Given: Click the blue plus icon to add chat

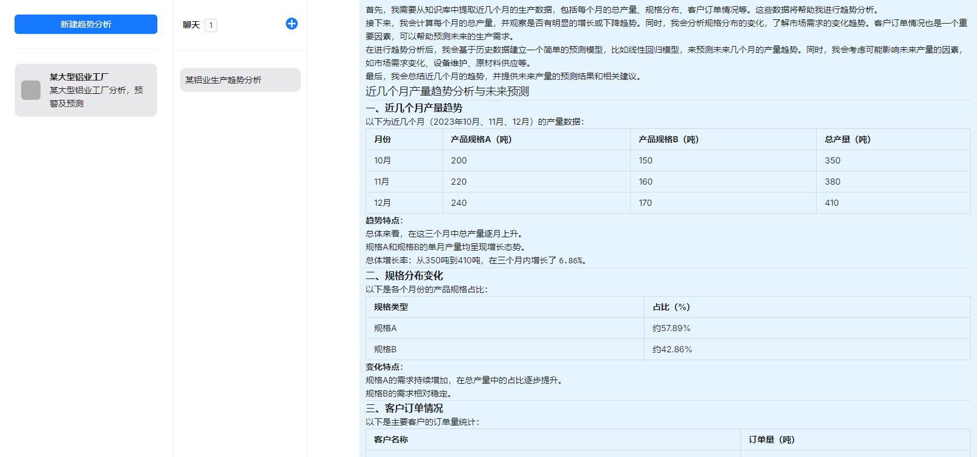Looking at the screenshot, I should point(291,24).
